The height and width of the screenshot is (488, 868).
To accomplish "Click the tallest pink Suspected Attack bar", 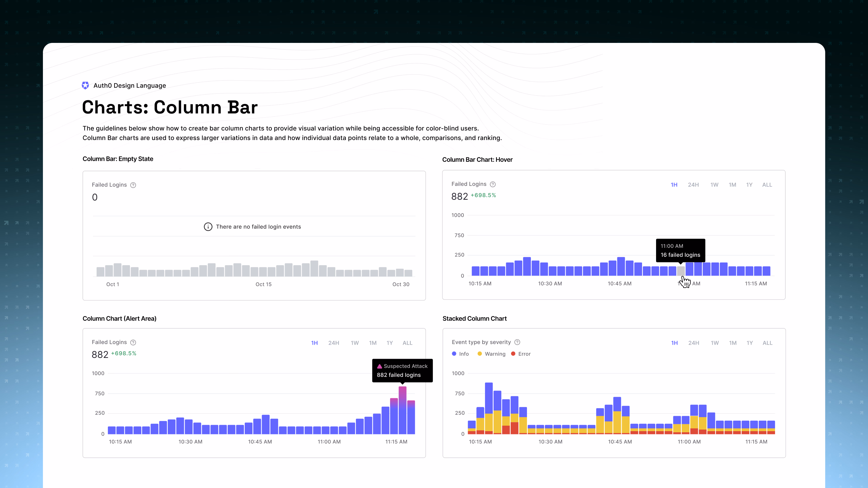I will click(402, 410).
